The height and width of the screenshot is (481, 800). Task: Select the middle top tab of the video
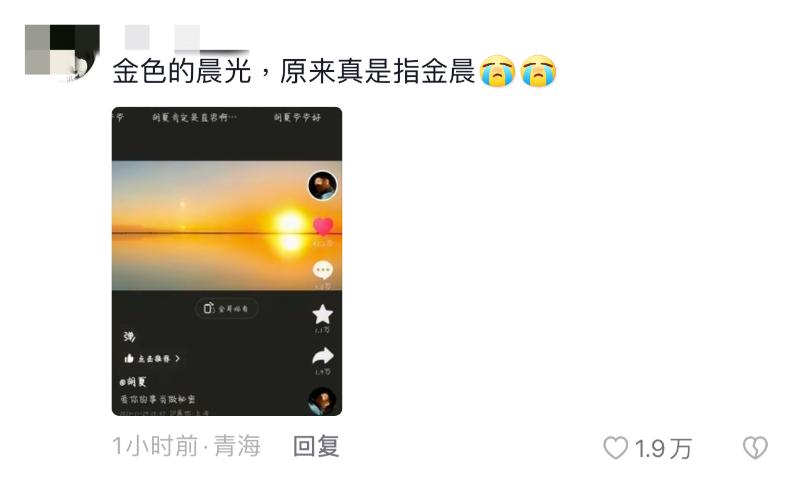pyautogui.click(x=194, y=117)
